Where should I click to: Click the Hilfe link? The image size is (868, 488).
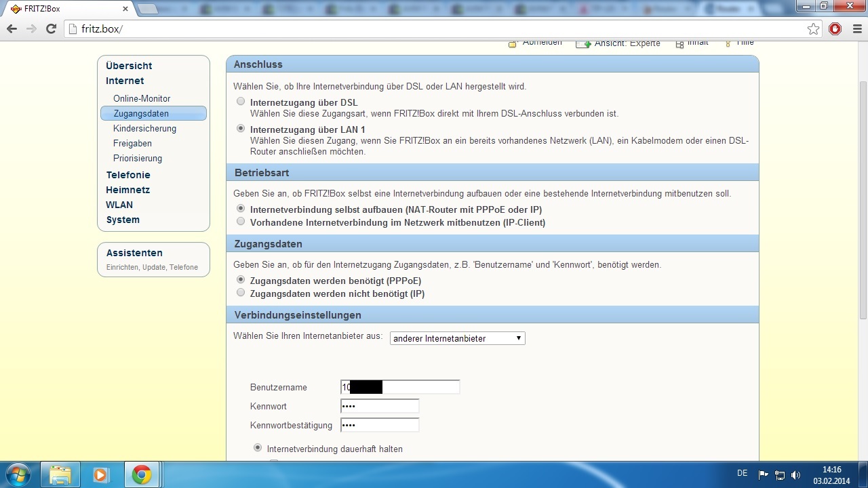pyautogui.click(x=745, y=43)
